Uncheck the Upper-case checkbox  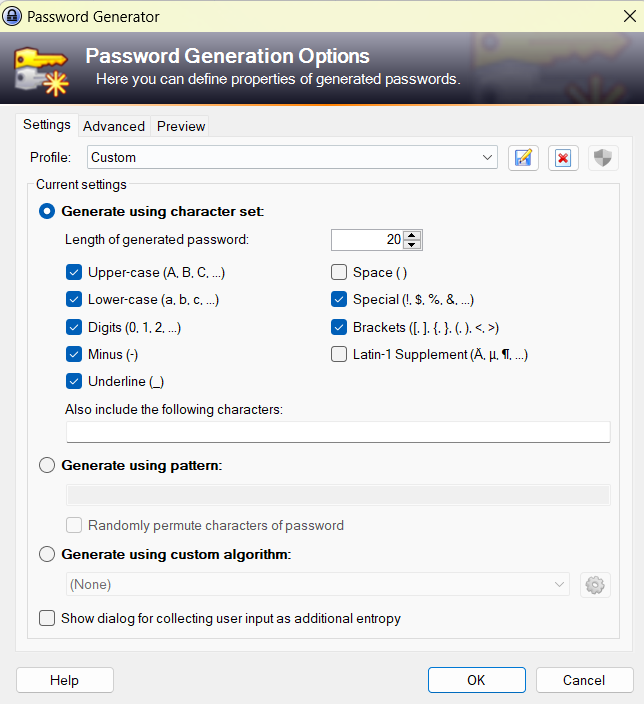[x=74, y=272]
